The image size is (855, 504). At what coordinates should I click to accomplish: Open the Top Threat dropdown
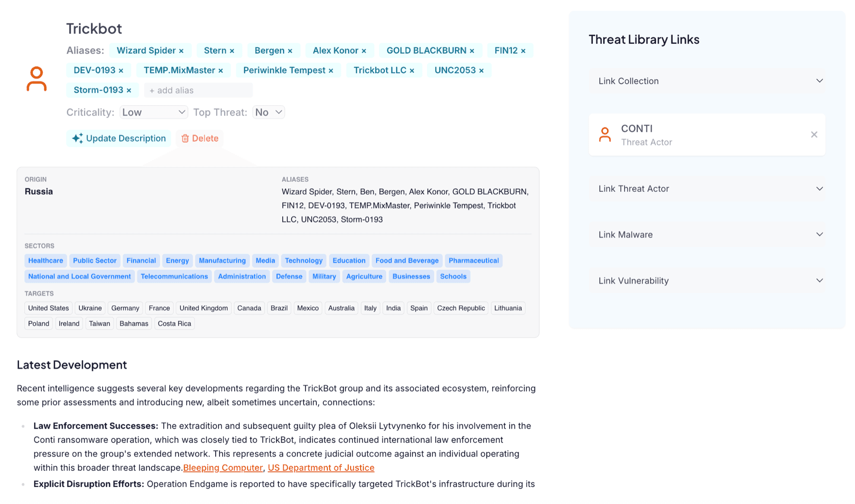coord(268,112)
